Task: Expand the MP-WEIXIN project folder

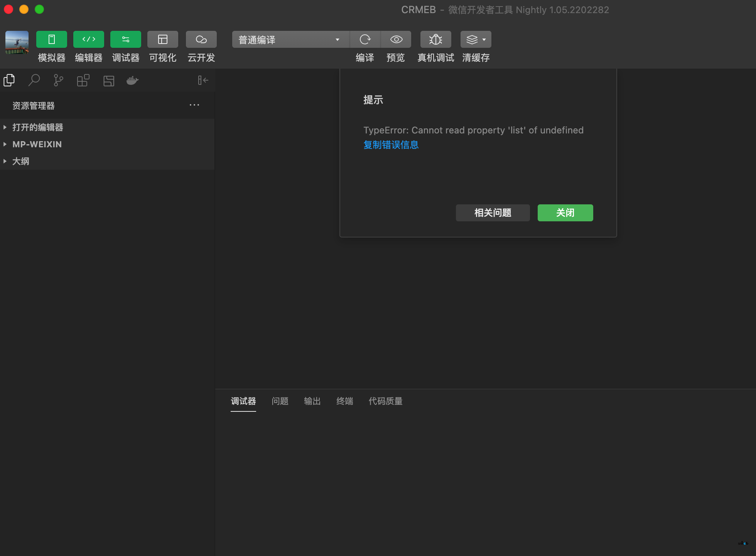Action: click(107, 144)
